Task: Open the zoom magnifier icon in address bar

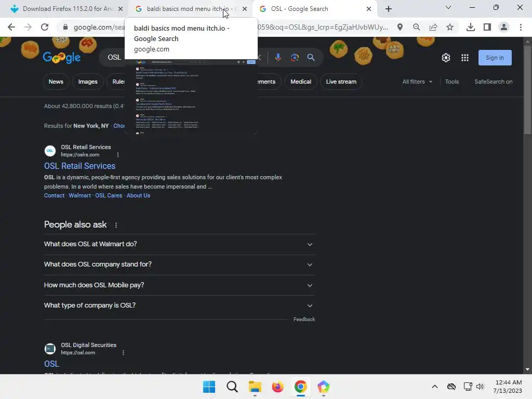Action: click(x=416, y=27)
